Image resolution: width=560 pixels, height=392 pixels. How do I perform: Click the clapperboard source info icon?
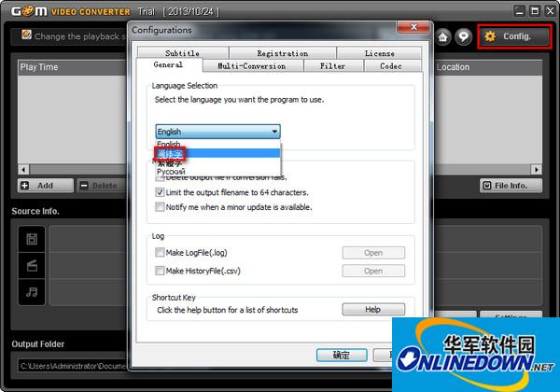[32, 266]
